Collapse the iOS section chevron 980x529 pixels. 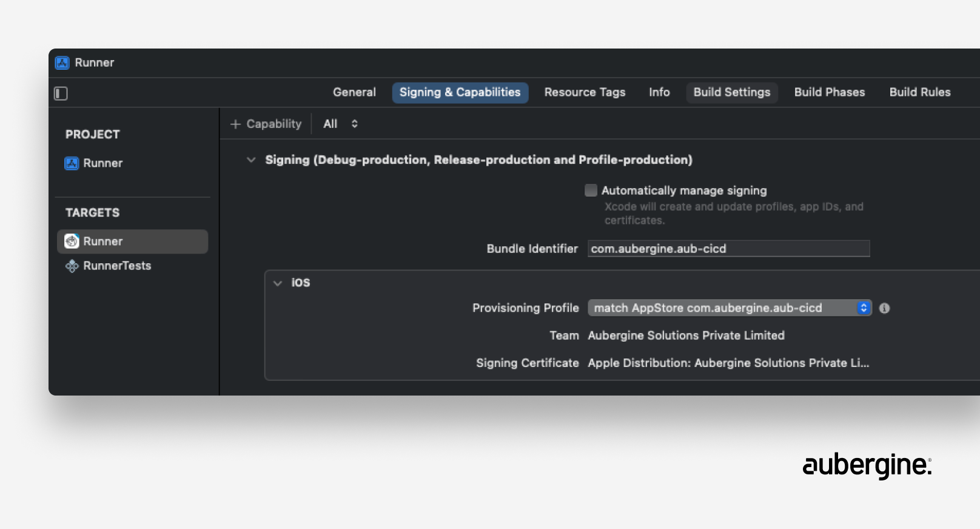278,283
